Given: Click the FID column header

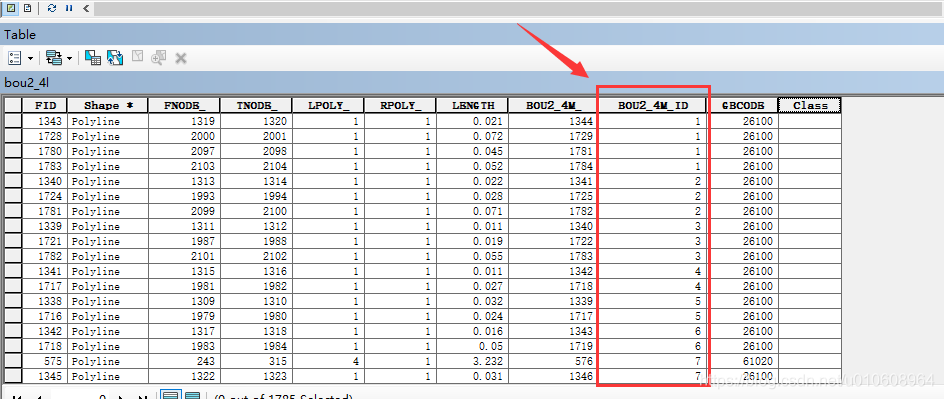Looking at the screenshot, I should 45,105.
